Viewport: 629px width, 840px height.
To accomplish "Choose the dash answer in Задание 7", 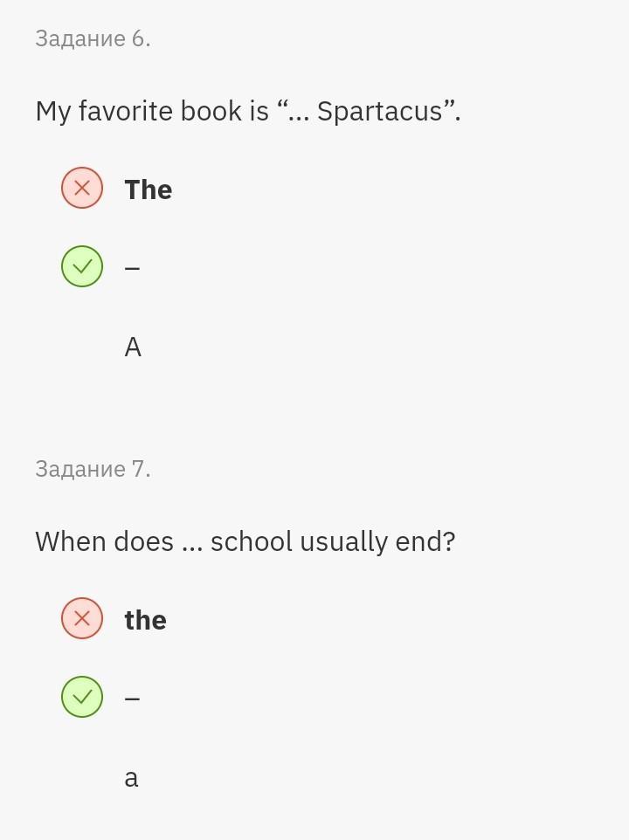I will click(133, 698).
